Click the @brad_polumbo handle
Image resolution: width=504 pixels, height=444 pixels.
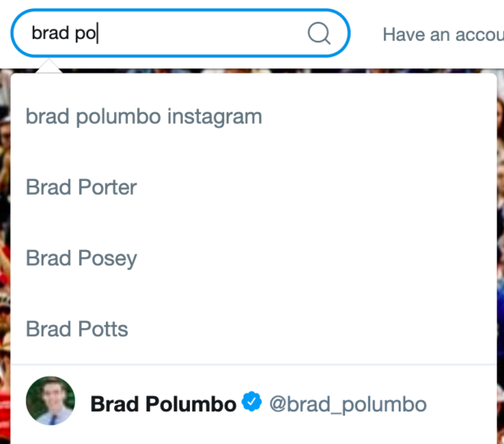(x=347, y=405)
